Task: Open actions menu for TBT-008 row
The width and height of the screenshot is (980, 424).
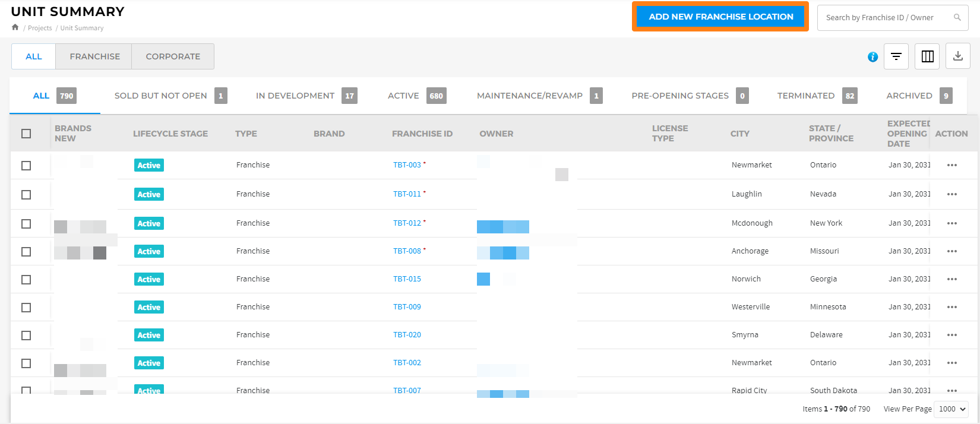Action: tap(952, 251)
